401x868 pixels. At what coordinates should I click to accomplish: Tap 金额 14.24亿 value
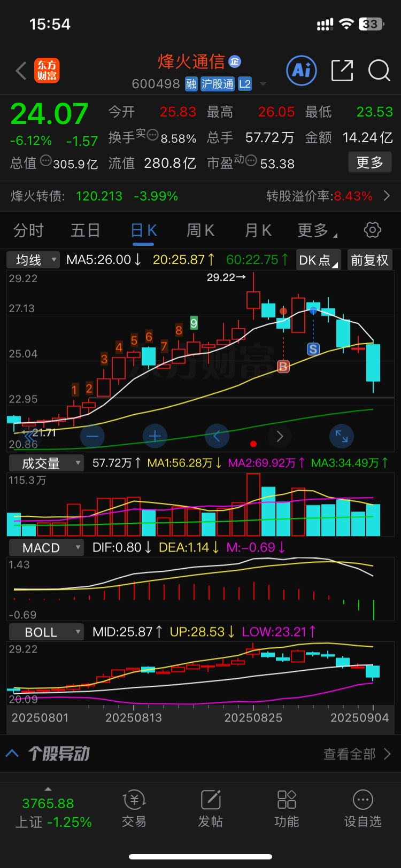pyautogui.click(x=368, y=137)
